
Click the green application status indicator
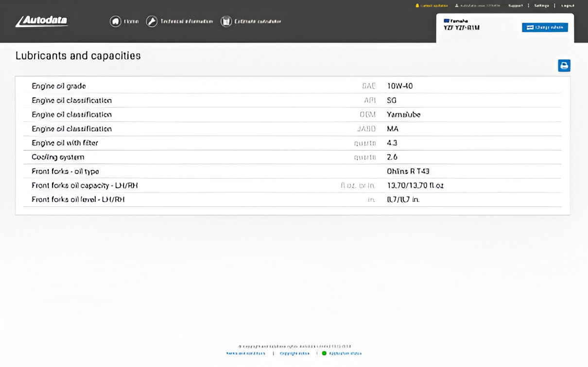tap(324, 353)
